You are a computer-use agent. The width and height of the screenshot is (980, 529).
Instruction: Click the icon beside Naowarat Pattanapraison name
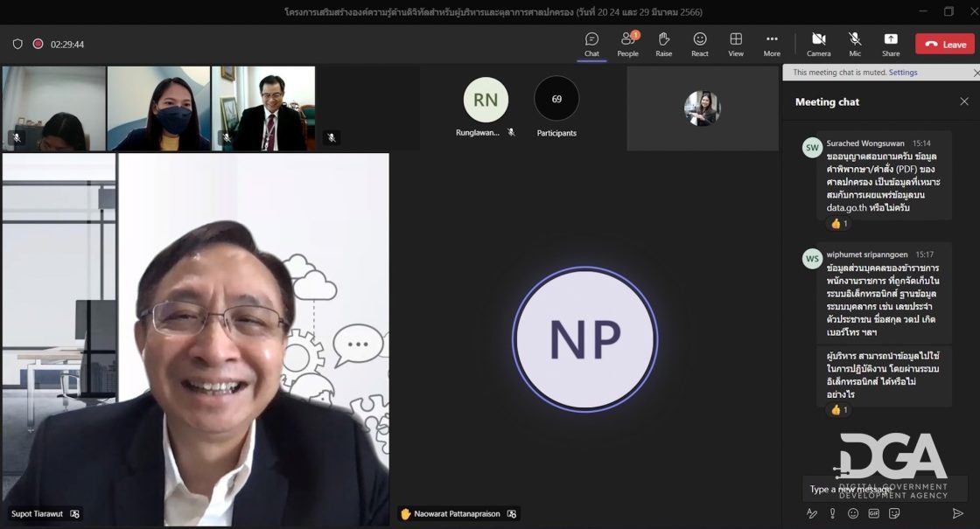click(x=512, y=513)
